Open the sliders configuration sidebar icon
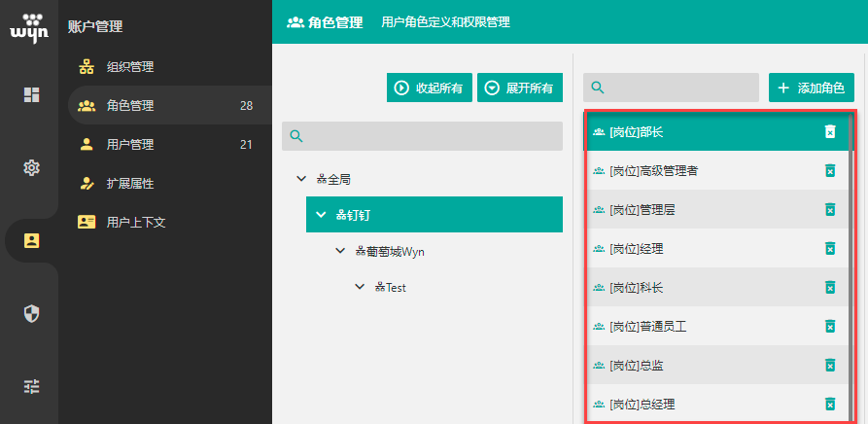Image resolution: width=868 pixels, height=424 pixels. click(31, 386)
